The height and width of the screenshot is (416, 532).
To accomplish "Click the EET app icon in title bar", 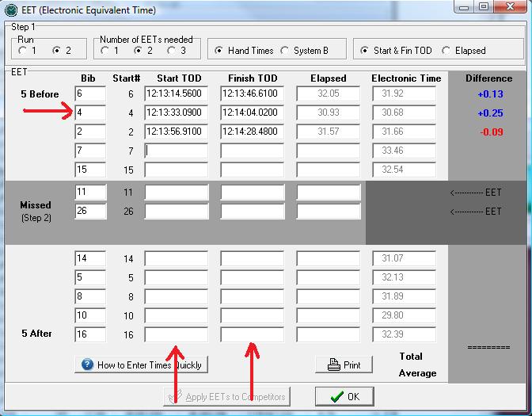I will (x=10, y=10).
